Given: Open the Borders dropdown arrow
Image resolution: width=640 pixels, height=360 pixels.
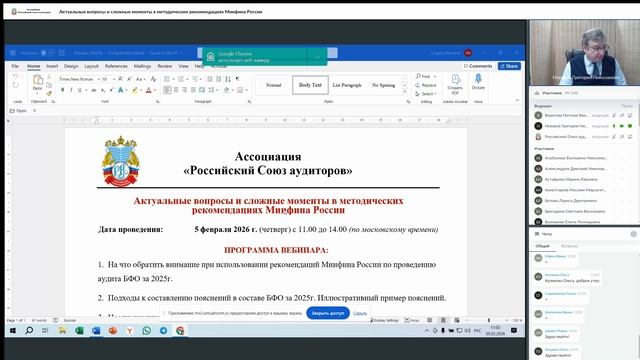Looking at the screenshot, I should (x=247, y=90).
